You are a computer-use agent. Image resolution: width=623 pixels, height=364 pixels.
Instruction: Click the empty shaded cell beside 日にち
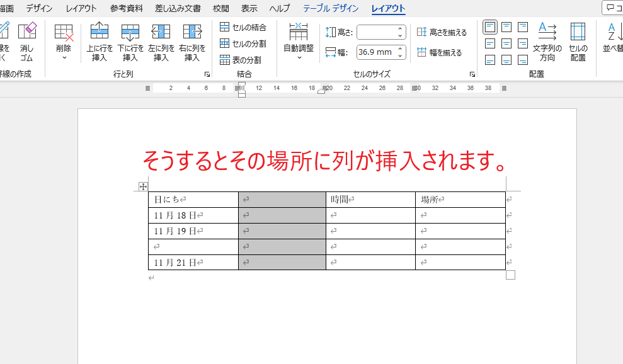coord(282,200)
